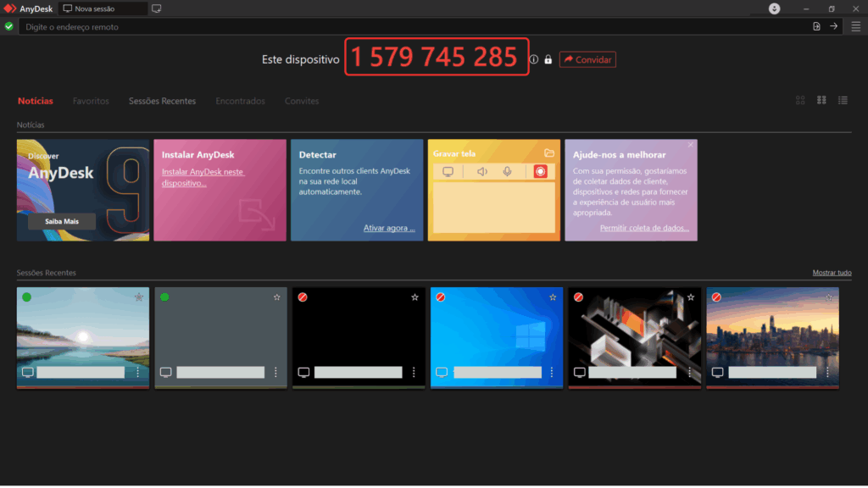Open the new tab display icon
The width and height of the screenshot is (868, 488).
coord(156,8)
